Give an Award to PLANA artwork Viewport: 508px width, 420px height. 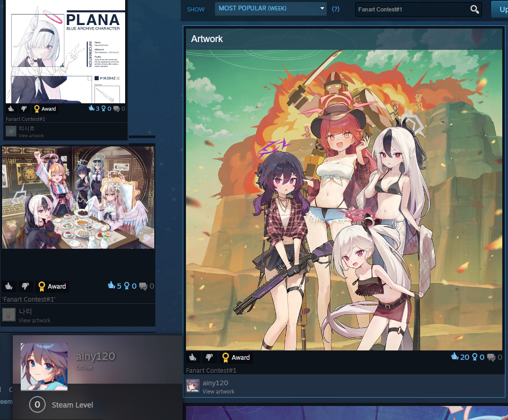(x=45, y=109)
